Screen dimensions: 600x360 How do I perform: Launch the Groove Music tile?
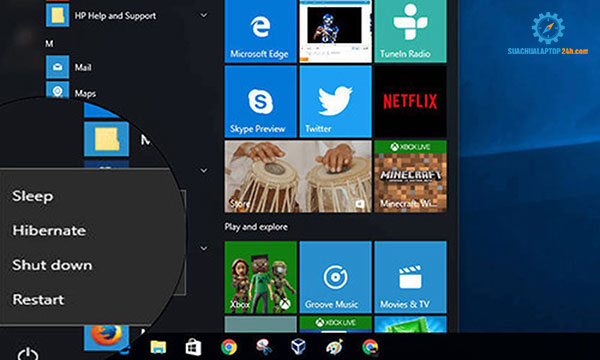[x=336, y=277]
